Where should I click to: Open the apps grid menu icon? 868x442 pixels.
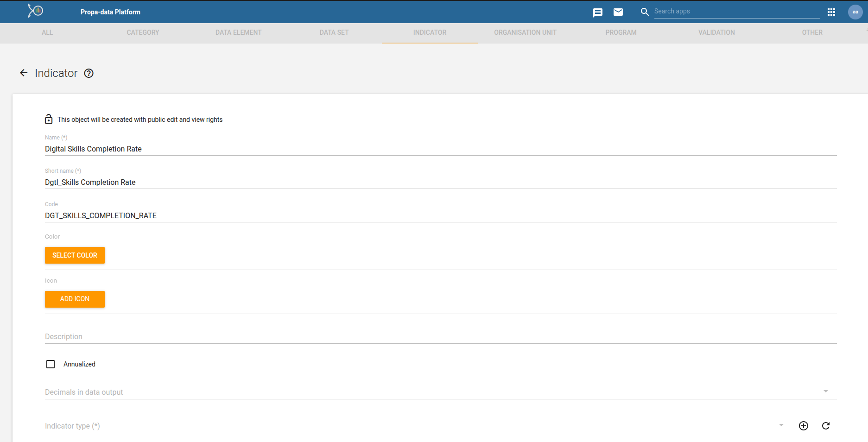pyautogui.click(x=831, y=12)
